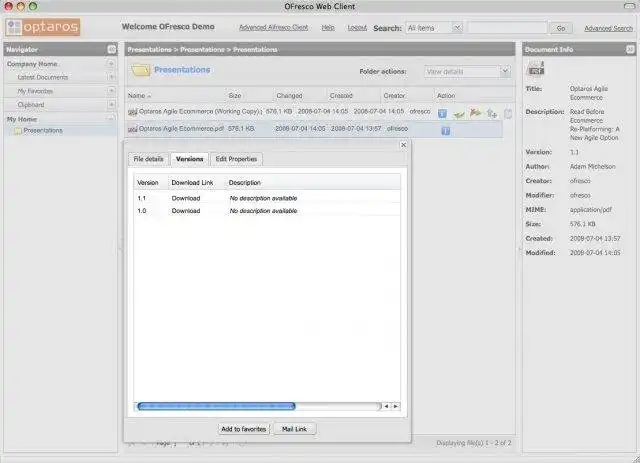Viewport: 640px width, 463px height.
Task: Click the Logout link
Action: (x=357, y=28)
